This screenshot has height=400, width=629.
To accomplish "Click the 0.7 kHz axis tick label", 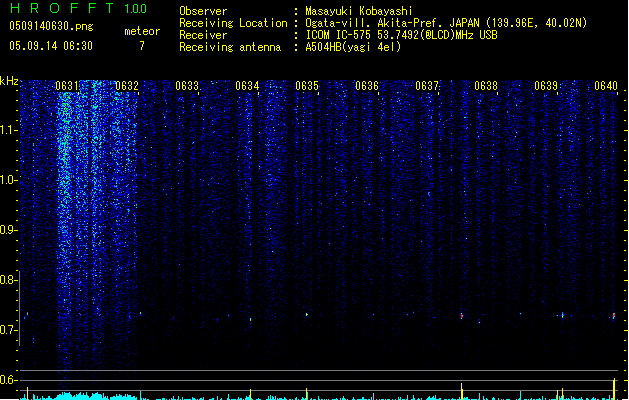I will 8,330.
